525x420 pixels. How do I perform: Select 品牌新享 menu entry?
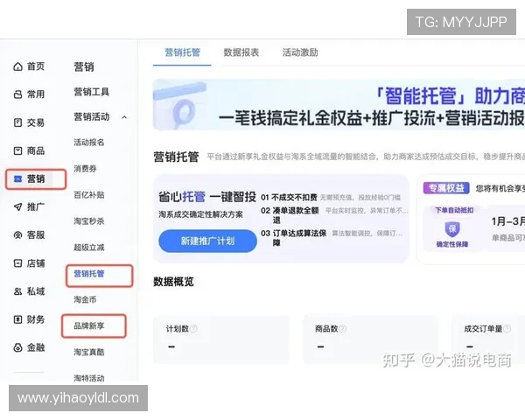(89, 325)
